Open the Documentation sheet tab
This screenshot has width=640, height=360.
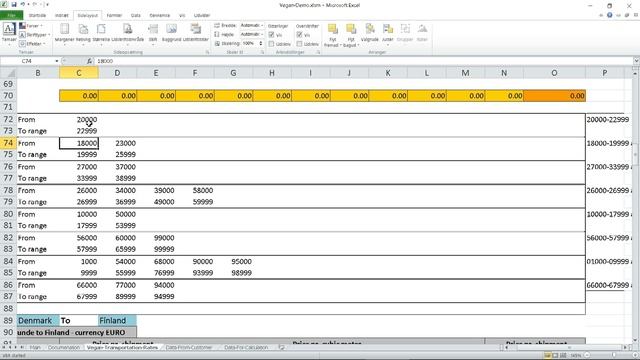click(64, 347)
